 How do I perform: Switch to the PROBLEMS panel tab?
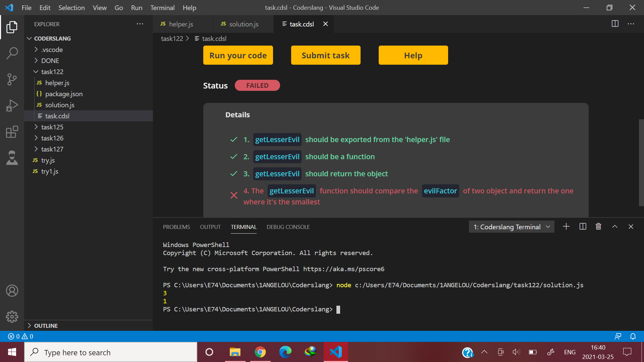click(x=176, y=227)
